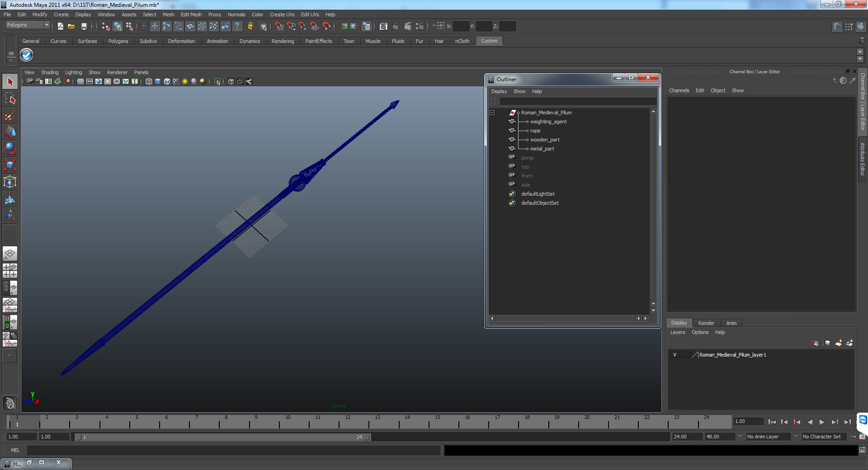Open the Edit Mesh menu
868x470 pixels.
coord(191,14)
